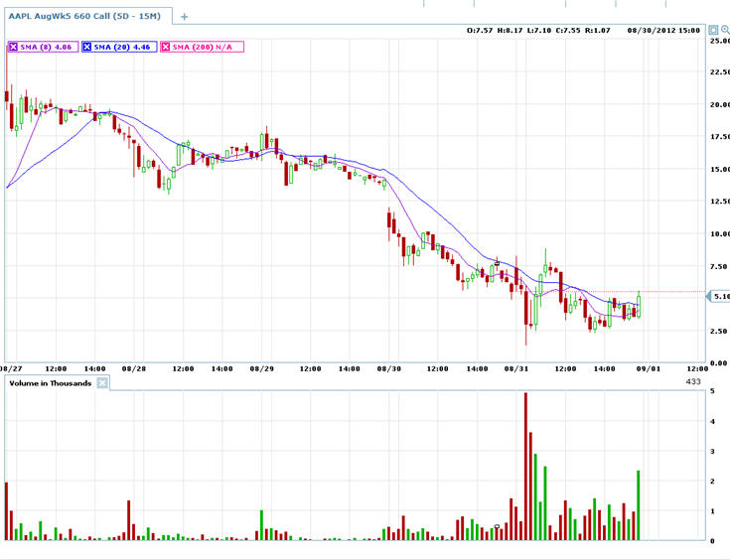Click the SMA (20) 4.46 legend label
The height and width of the screenshot is (560, 730).
point(123,47)
